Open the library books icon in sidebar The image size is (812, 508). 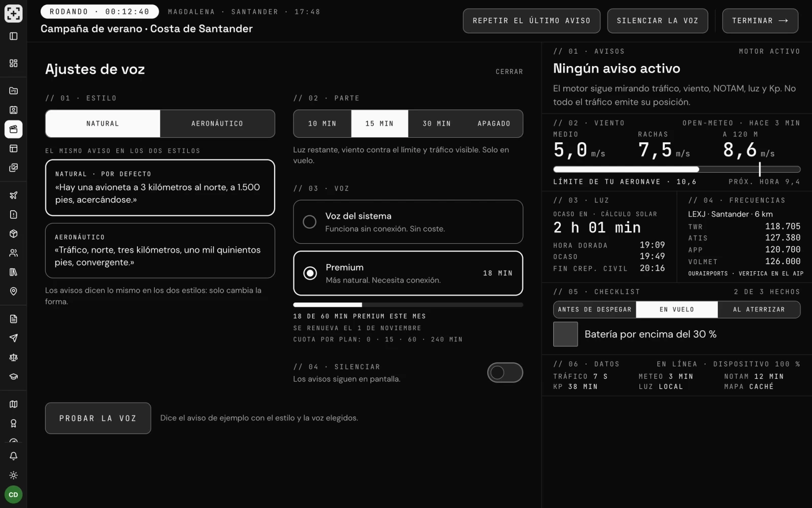(x=14, y=272)
